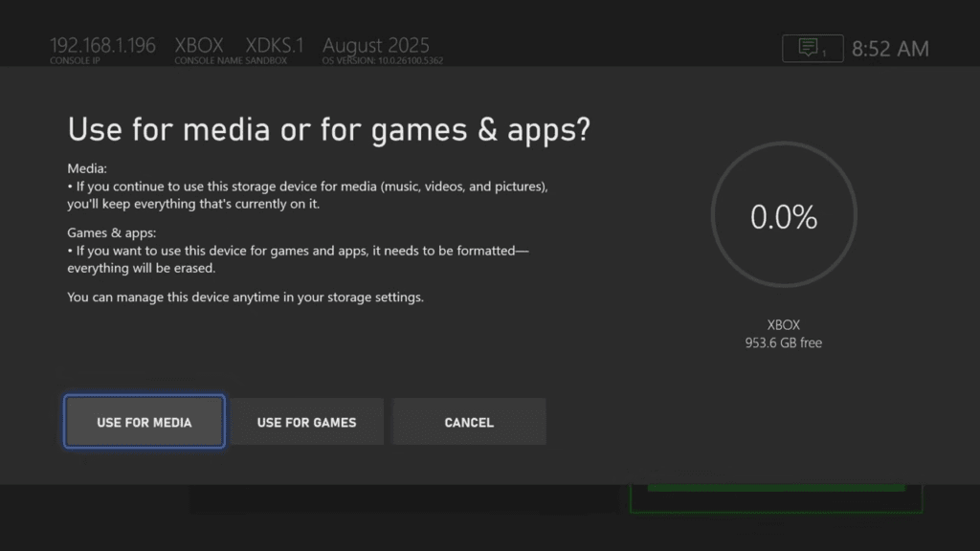
Task: Select the OS version August 2025 text
Action: click(375, 45)
